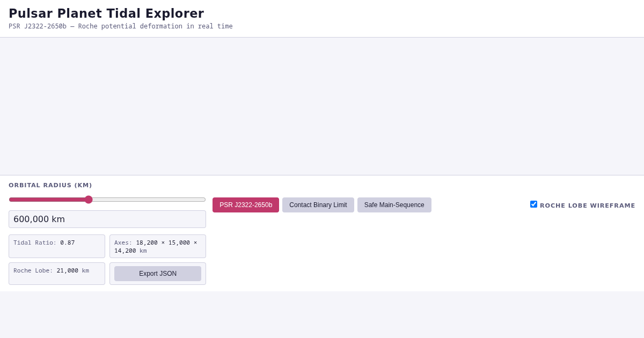Select the 0.87 tidal ratio value
Viewport: 644px width, 338px height.
(x=68, y=243)
